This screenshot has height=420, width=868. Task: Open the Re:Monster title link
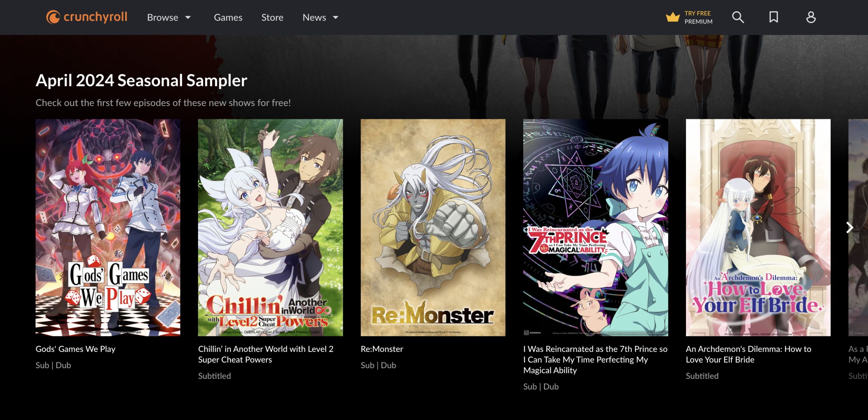tap(382, 349)
